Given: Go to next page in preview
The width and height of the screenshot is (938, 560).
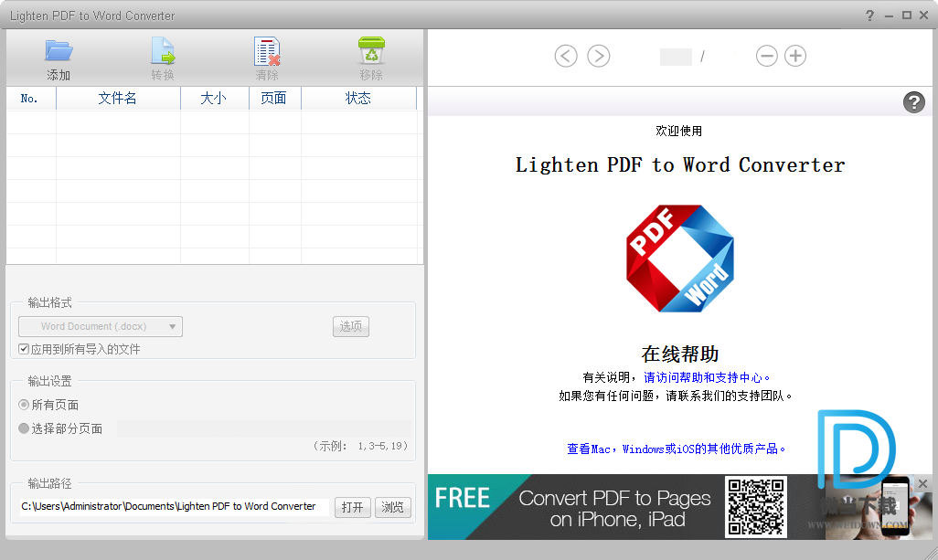Looking at the screenshot, I should pyautogui.click(x=598, y=56).
